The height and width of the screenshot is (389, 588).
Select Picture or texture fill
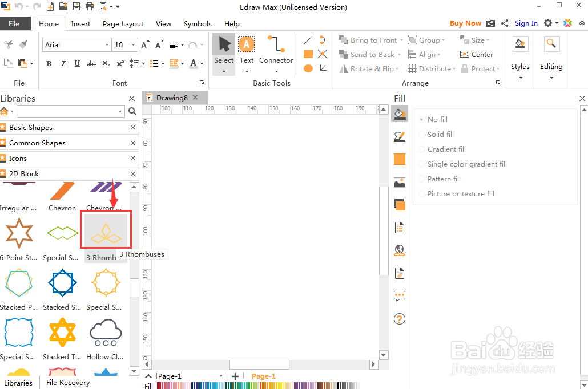click(x=456, y=194)
